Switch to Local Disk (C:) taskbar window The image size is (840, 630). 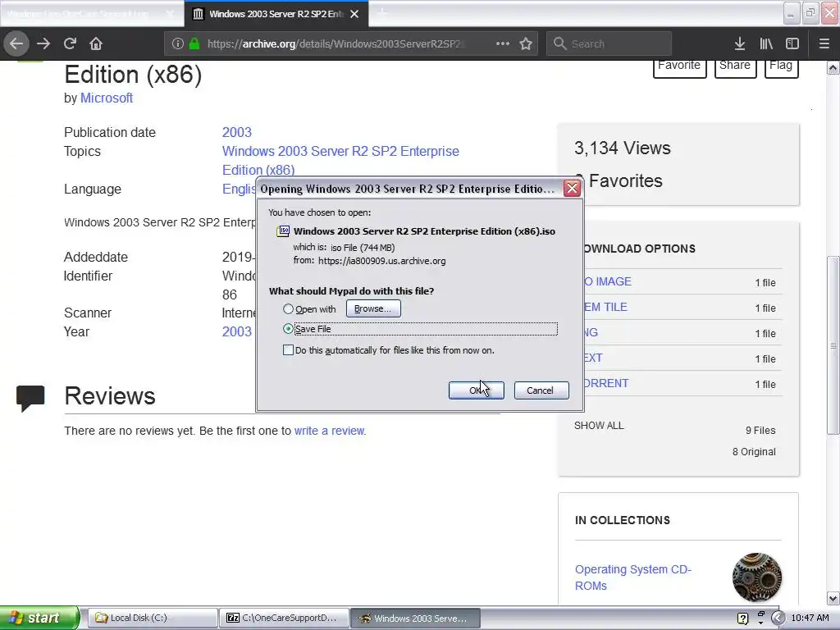tap(152, 619)
